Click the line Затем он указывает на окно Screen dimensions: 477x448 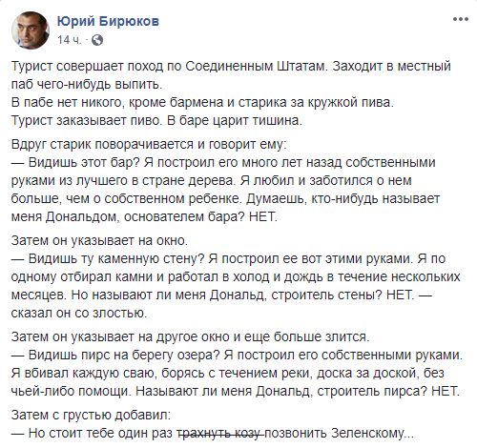99,240
